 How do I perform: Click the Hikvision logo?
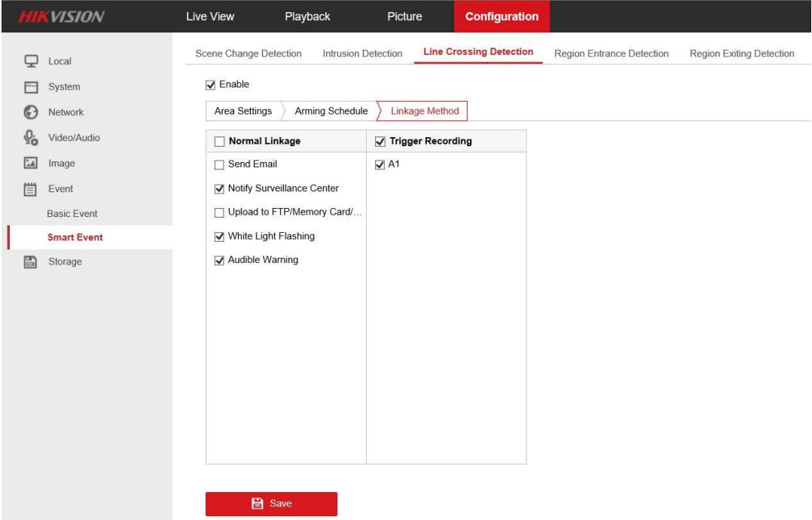[x=62, y=17]
